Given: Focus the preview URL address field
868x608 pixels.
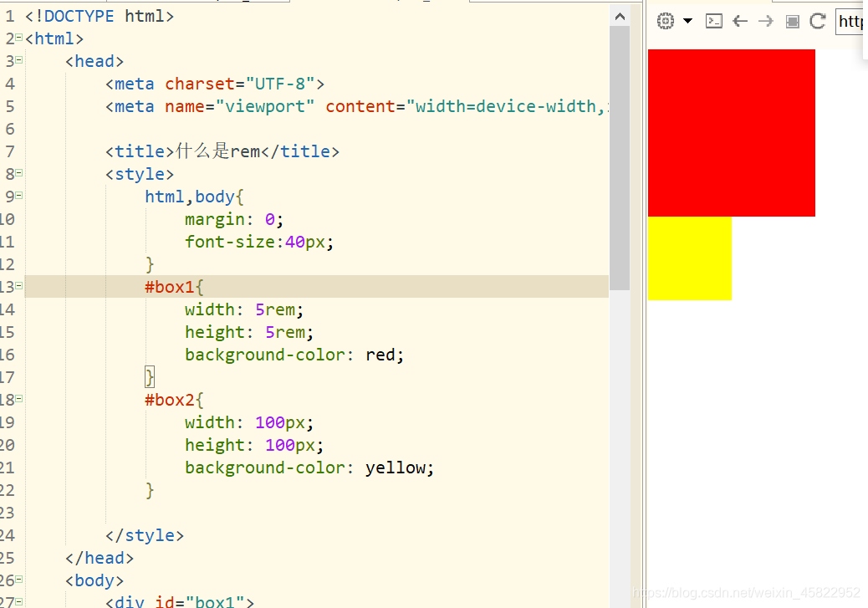Looking at the screenshot, I should [x=850, y=22].
